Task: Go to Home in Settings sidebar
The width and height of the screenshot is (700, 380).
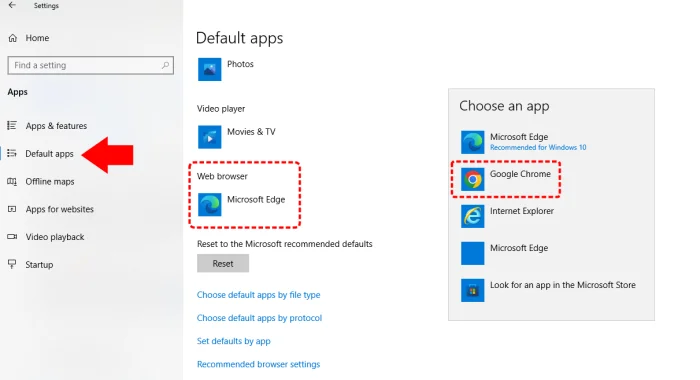Action: click(x=37, y=38)
